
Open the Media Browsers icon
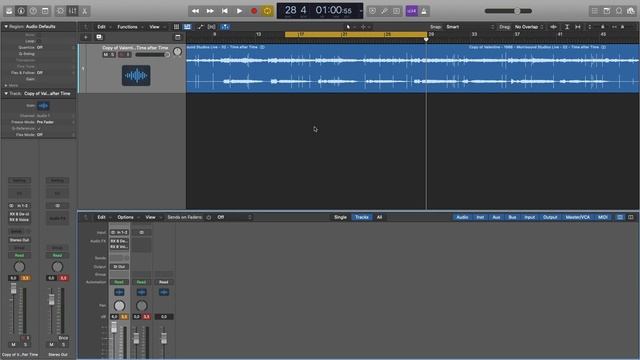point(631,11)
